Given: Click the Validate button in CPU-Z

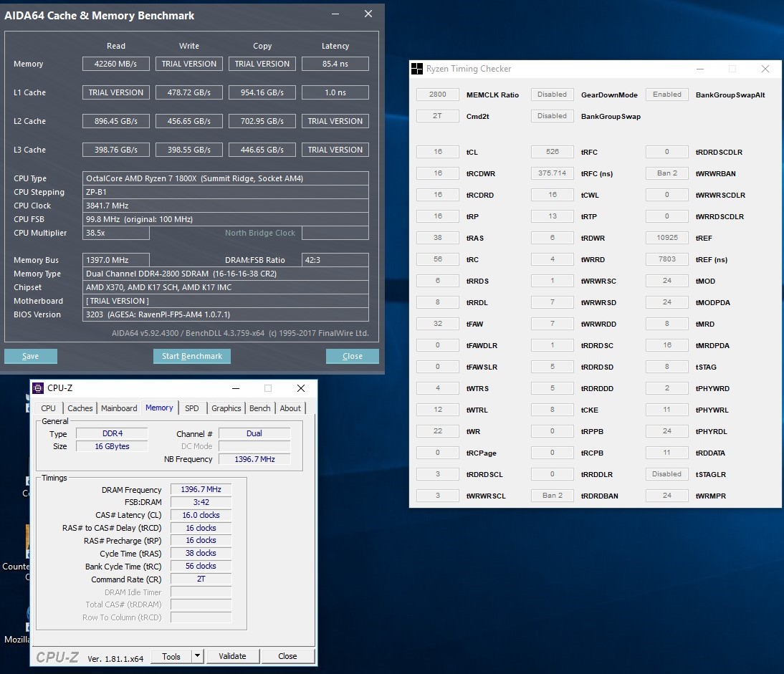Looking at the screenshot, I should click(232, 656).
